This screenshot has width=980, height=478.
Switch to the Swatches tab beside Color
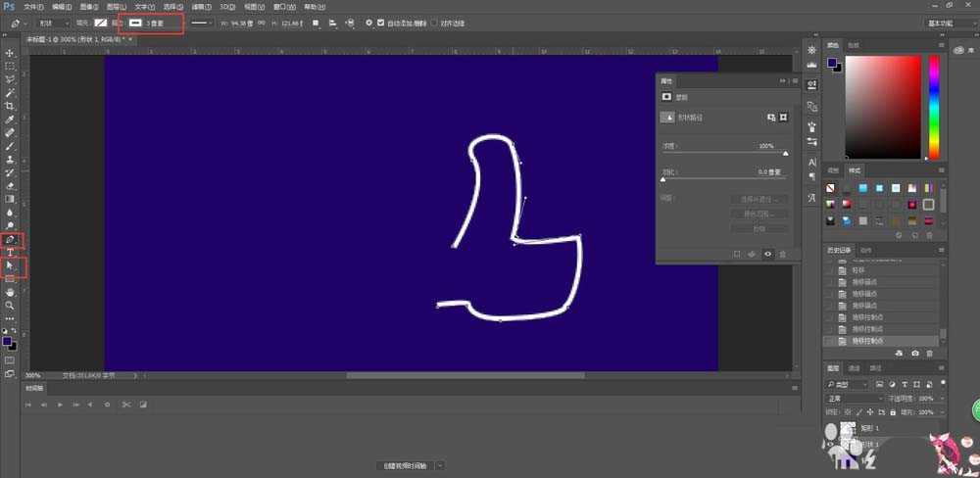pos(854,44)
